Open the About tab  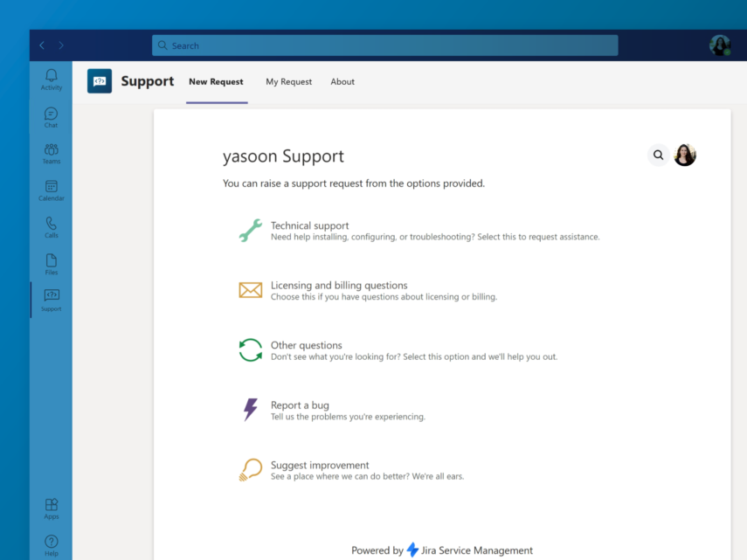click(x=342, y=82)
